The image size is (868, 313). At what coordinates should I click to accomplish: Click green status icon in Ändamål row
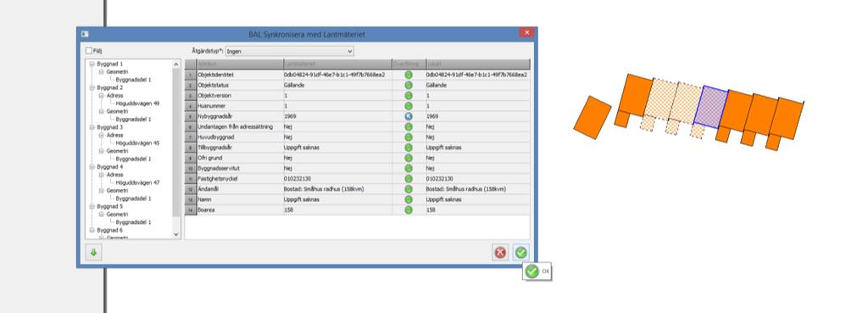click(x=409, y=189)
